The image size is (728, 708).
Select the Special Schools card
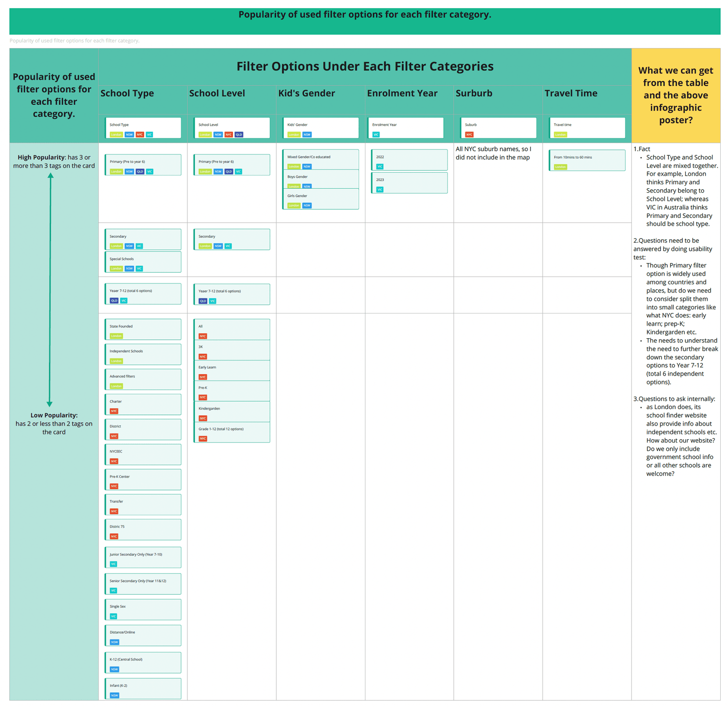pyautogui.click(x=143, y=262)
